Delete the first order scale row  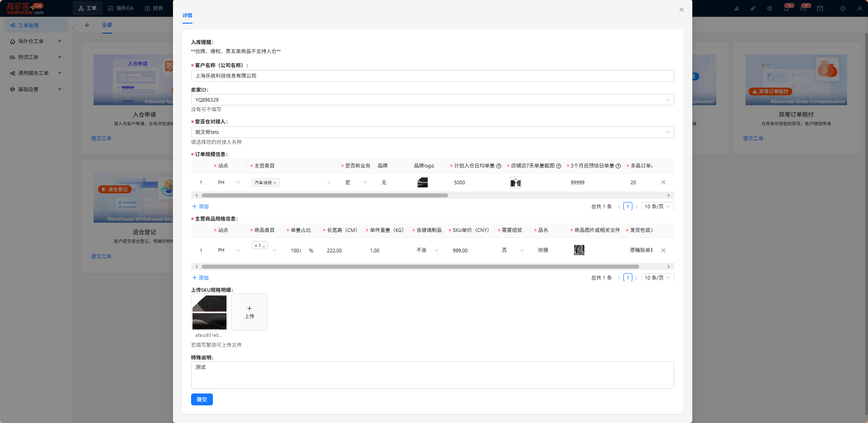point(663,182)
